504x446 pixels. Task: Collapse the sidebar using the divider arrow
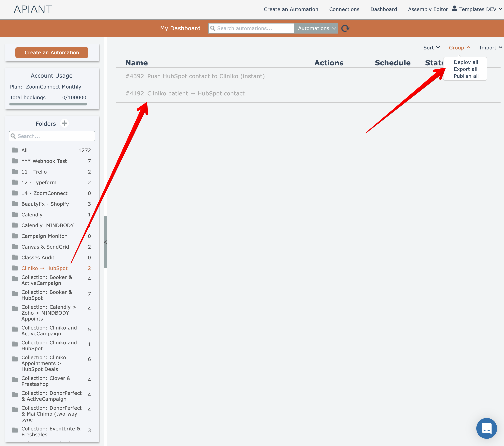pyautogui.click(x=106, y=242)
